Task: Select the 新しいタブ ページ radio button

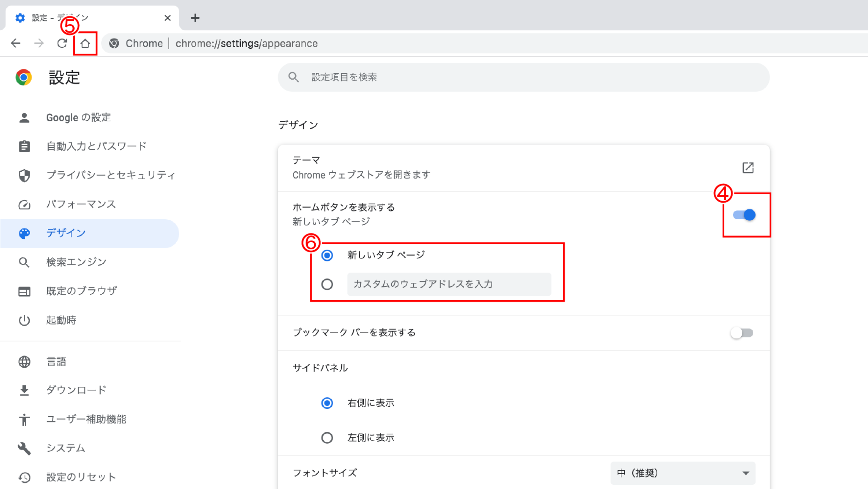Action: 327,255
